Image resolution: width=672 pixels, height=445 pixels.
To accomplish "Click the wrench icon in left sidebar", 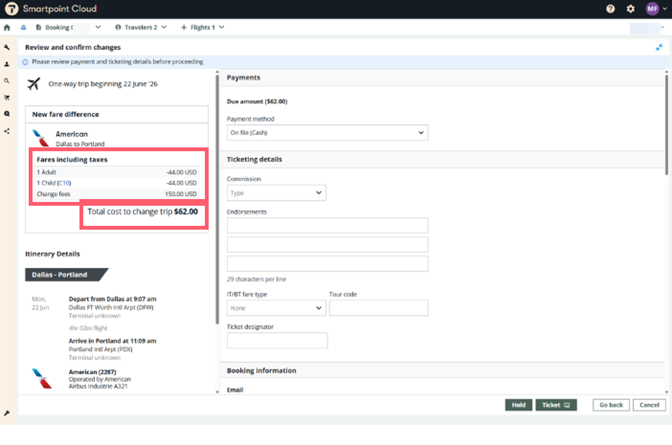I will tap(8, 47).
